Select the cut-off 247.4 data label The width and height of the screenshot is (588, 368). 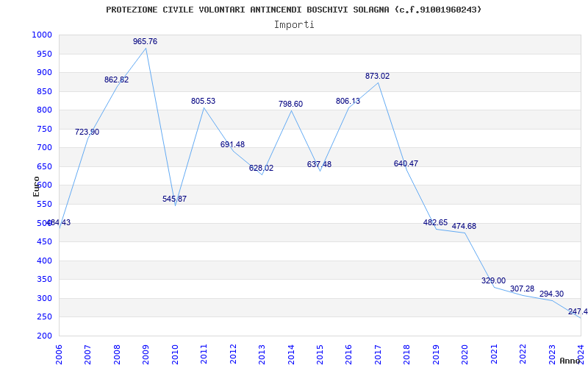[578, 311]
